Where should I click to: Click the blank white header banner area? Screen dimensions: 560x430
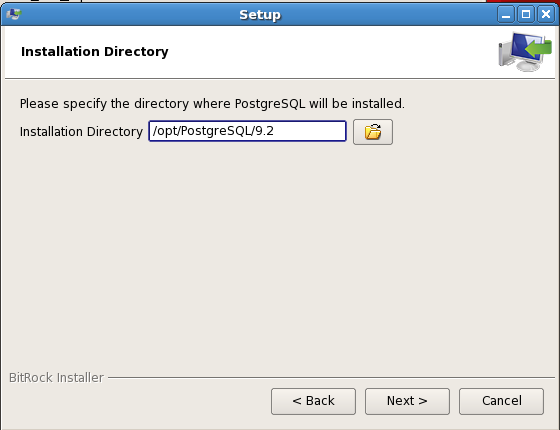click(321, 52)
